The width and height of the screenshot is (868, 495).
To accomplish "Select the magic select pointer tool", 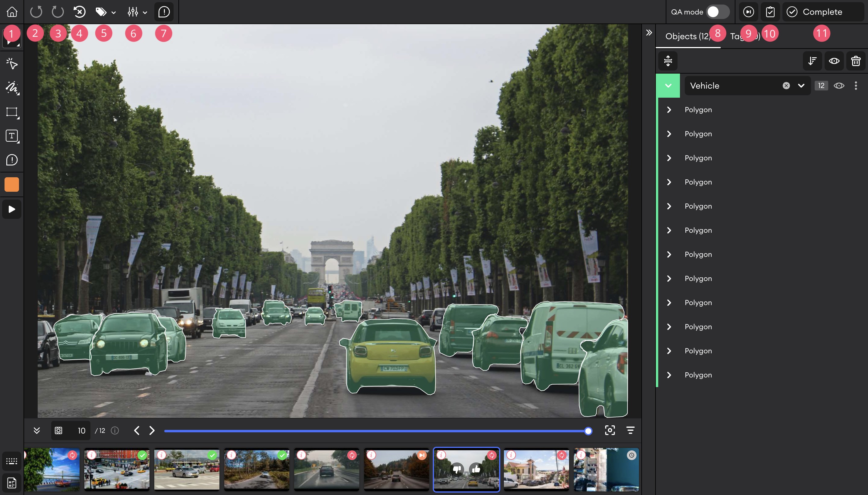I will (12, 64).
